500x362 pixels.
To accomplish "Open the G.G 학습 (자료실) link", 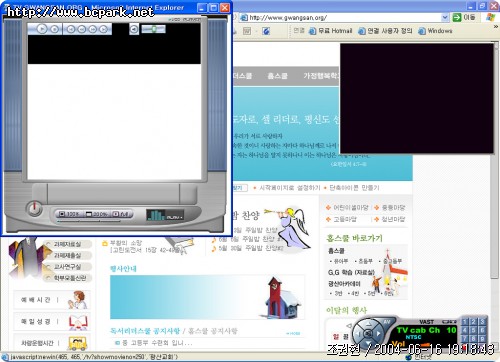I will (351, 272).
